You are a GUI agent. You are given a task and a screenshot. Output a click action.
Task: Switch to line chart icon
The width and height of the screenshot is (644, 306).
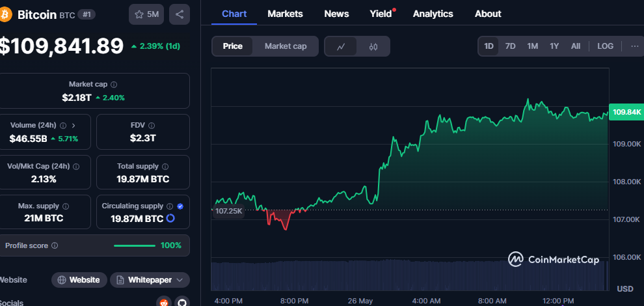340,46
